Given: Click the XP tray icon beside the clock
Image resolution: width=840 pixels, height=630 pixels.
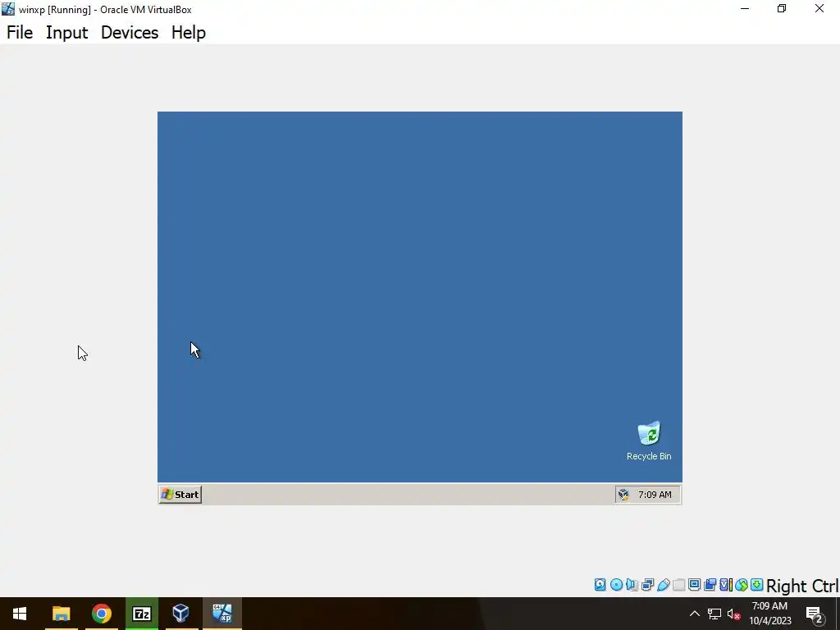Looking at the screenshot, I should pos(623,495).
